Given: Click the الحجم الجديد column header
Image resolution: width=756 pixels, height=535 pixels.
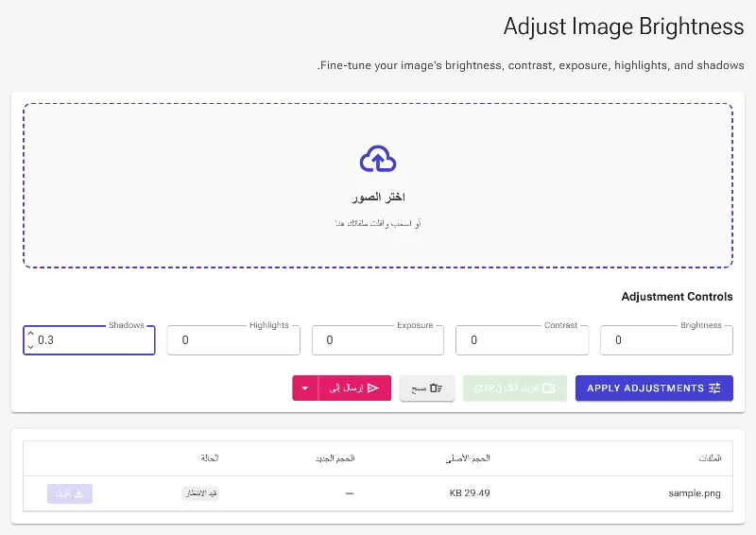Looking at the screenshot, I should 335,457.
